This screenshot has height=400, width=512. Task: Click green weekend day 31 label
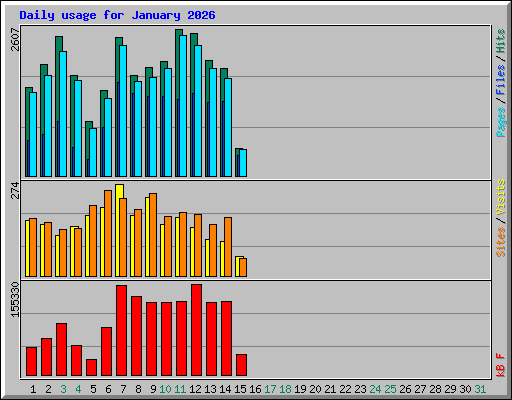point(480,389)
